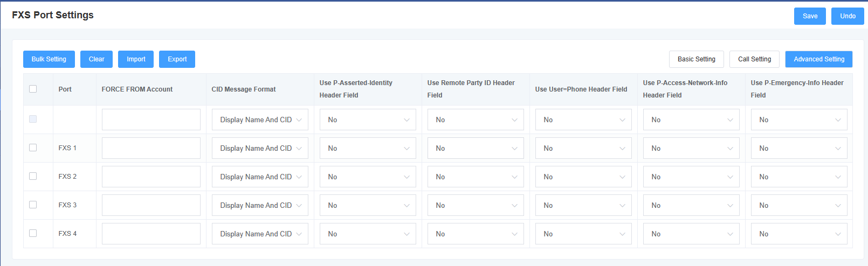Click the Save button
The width and height of the screenshot is (868, 266).
click(x=810, y=16)
